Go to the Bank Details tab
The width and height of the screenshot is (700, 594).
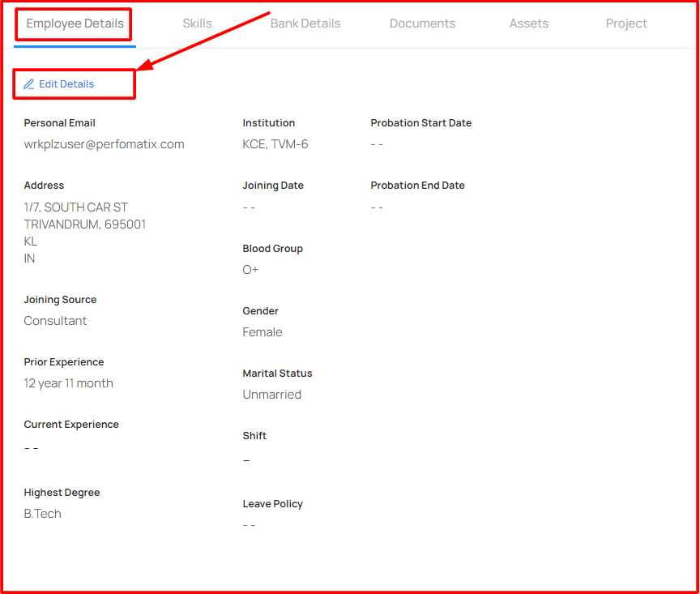[305, 24]
